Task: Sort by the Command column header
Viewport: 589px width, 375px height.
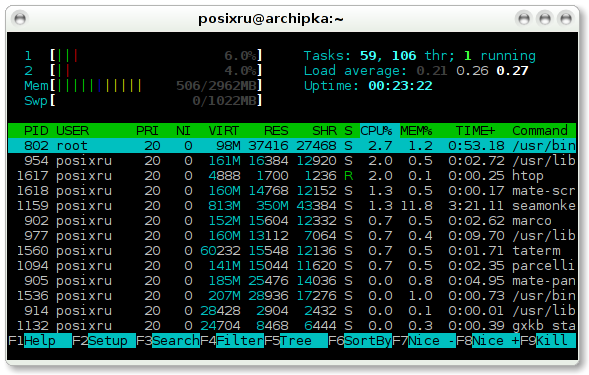Action: (x=540, y=130)
